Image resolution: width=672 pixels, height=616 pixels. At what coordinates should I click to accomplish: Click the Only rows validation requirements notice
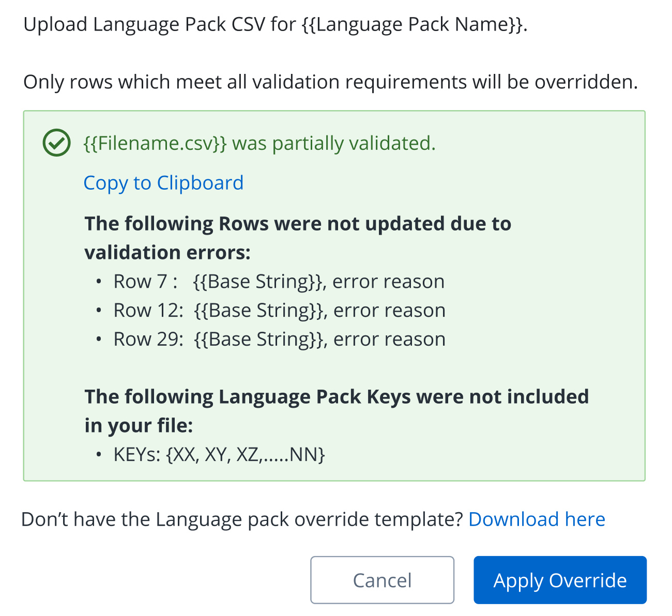pos(330,82)
